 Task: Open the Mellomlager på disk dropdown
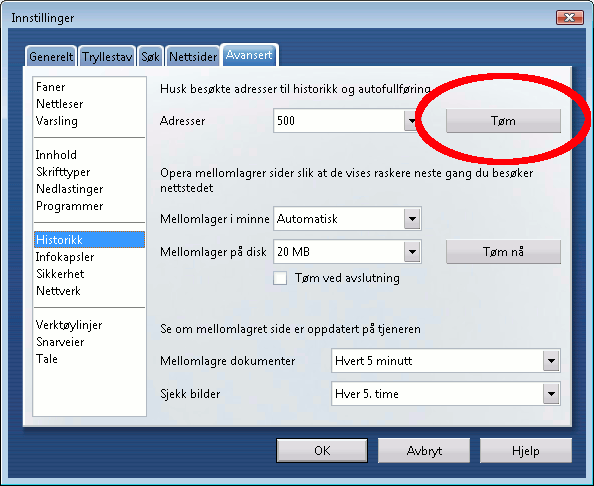[347, 252]
